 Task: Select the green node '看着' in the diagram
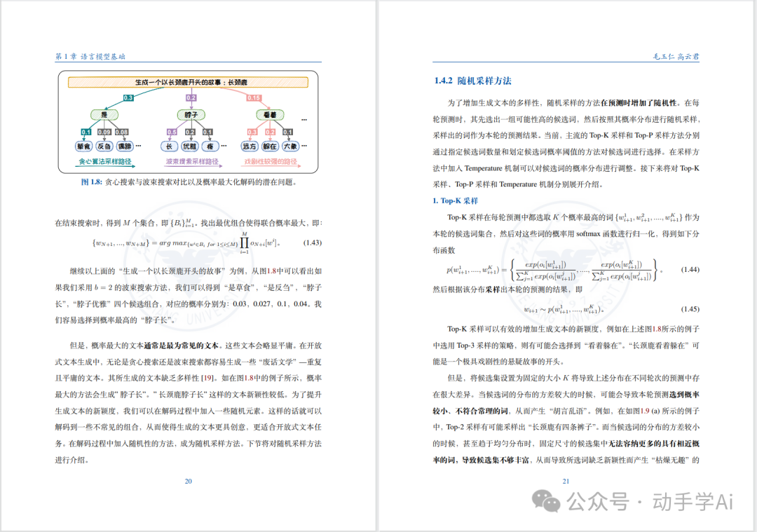[x=270, y=115]
